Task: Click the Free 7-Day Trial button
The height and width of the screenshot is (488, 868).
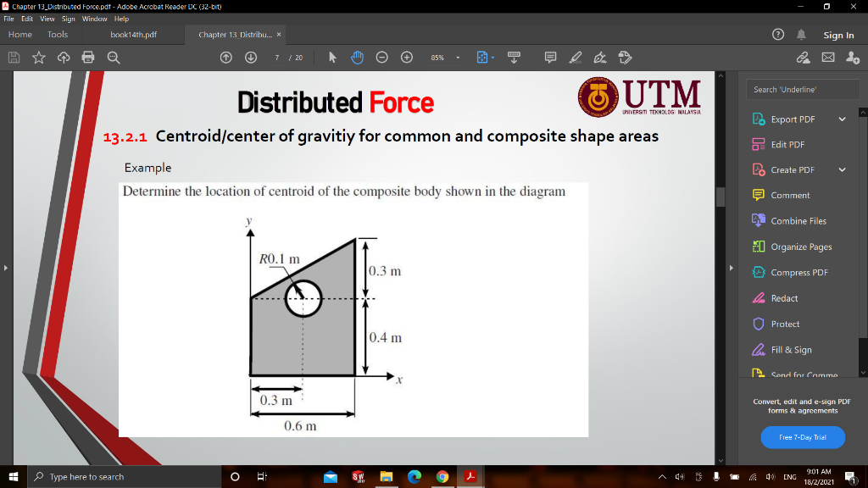Action: click(x=802, y=437)
